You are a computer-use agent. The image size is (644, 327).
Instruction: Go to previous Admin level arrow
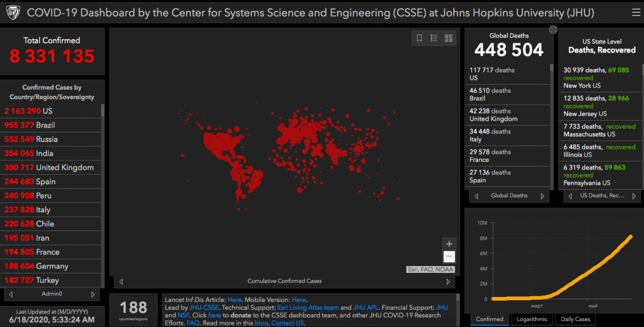[11, 294]
